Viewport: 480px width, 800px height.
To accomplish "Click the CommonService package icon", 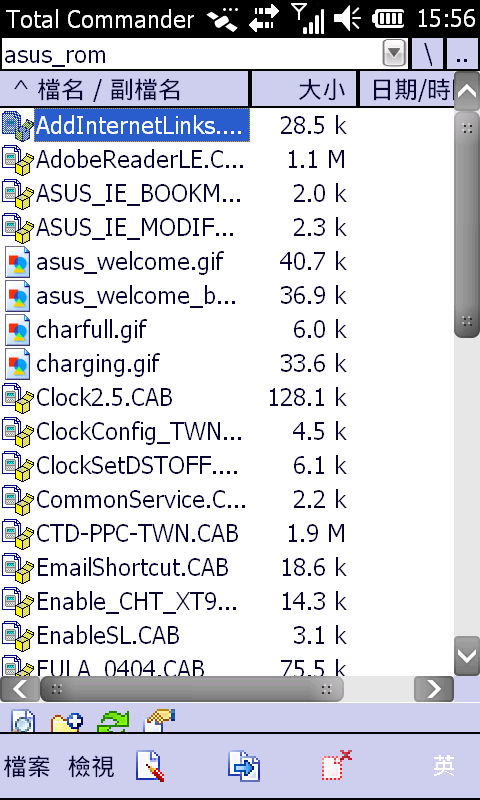I will (x=17, y=499).
